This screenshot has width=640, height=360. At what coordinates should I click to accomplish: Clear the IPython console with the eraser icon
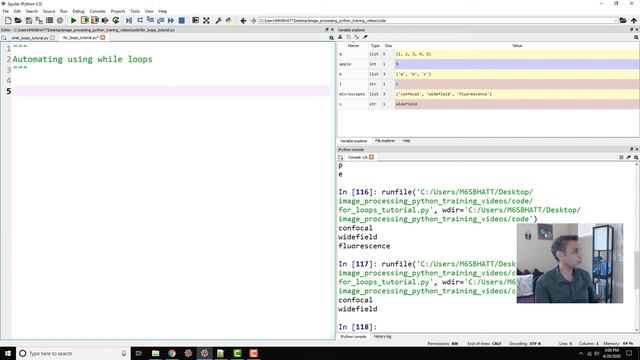[629, 157]
